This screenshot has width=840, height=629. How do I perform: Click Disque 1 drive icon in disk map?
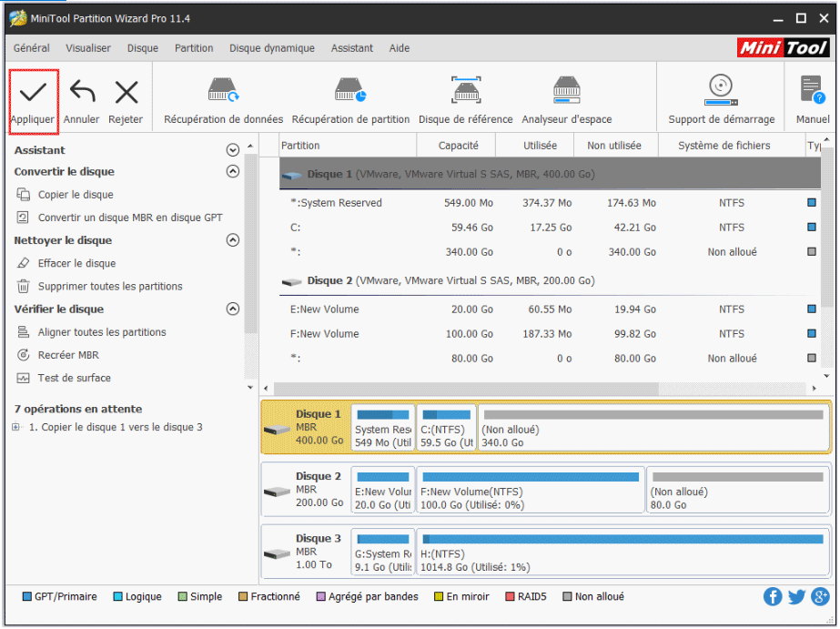(278, 429)
